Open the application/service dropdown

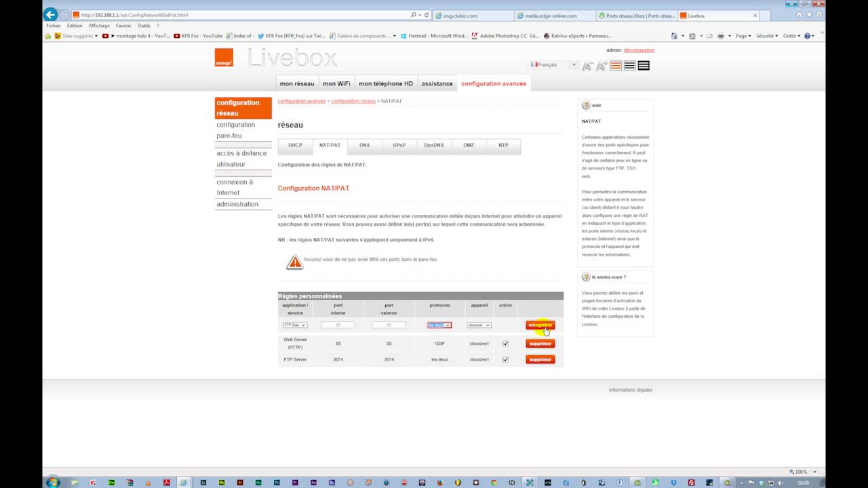tap(295, 325)
